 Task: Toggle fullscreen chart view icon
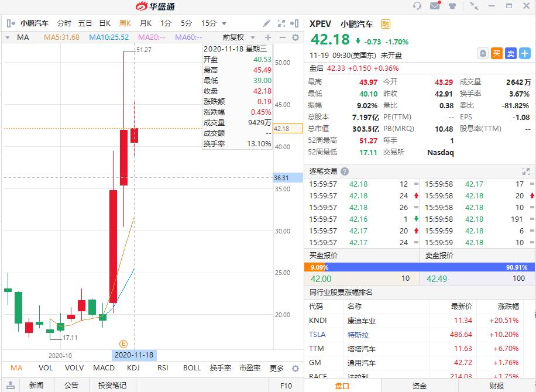pyautogui.click(x=281, y=23)
